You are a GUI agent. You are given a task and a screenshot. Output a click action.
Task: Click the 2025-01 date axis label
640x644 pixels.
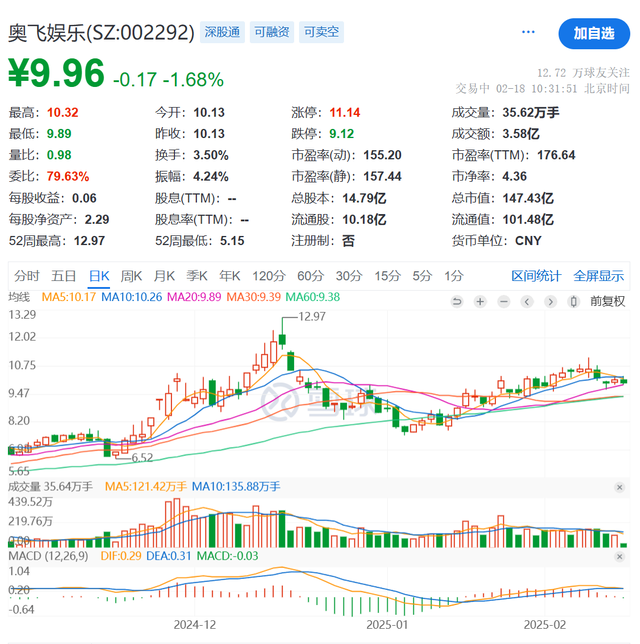[387, 625]
